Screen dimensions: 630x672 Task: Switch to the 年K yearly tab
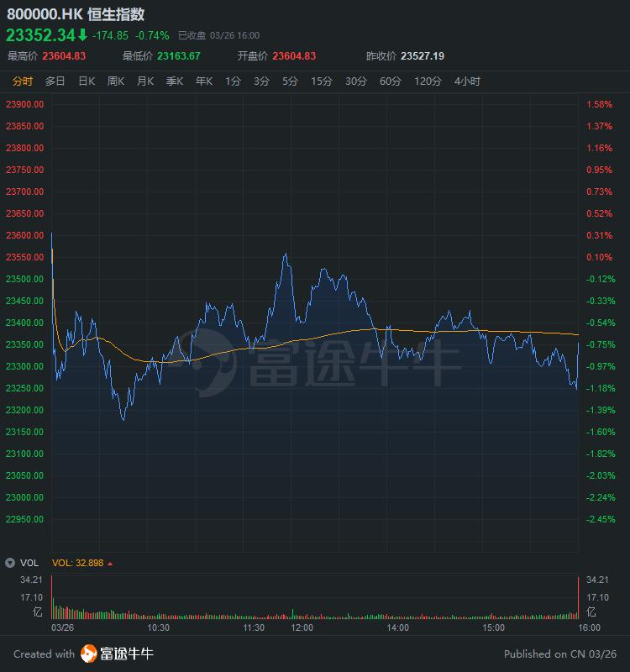204,81
